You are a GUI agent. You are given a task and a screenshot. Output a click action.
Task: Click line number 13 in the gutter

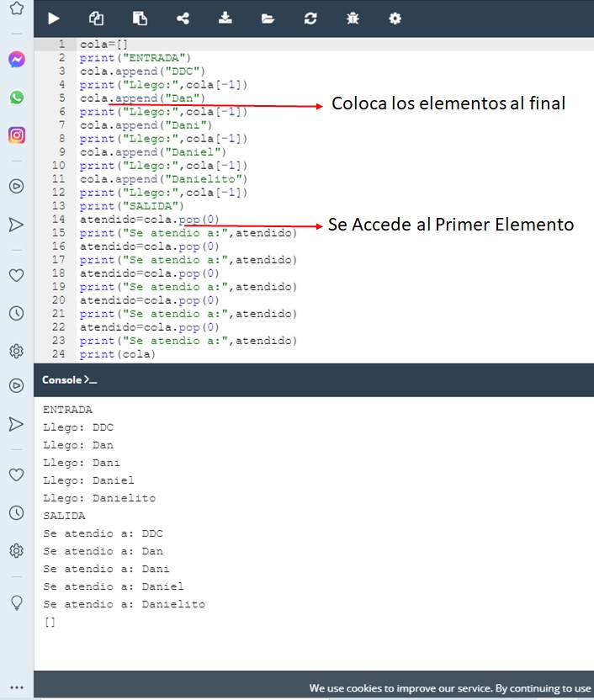pos(59,206)
